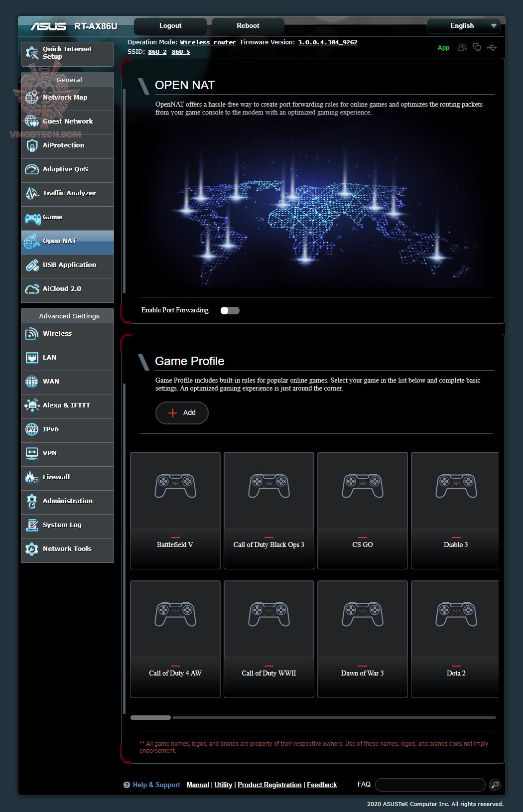This screenshot has height=812, width=523.
Task: Click the connected clients status icon
Action: [x=462, y=47]
